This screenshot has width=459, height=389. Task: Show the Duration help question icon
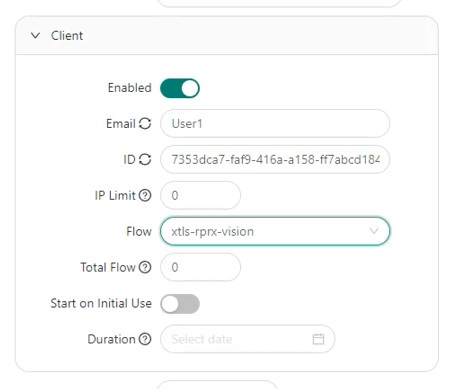(x=145, y=339)
